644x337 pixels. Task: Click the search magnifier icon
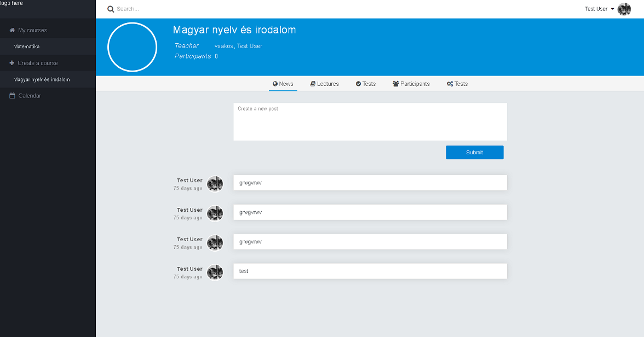(x=111, y=9)
